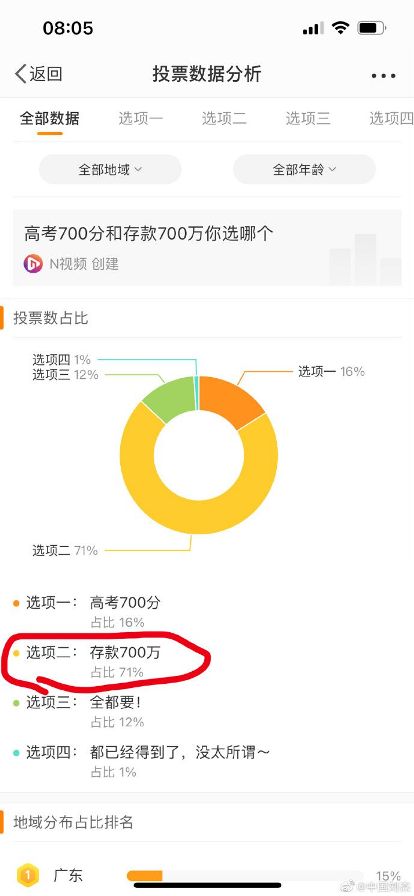
Task: Open the three-dot more options menu
Action: (383, 75)
